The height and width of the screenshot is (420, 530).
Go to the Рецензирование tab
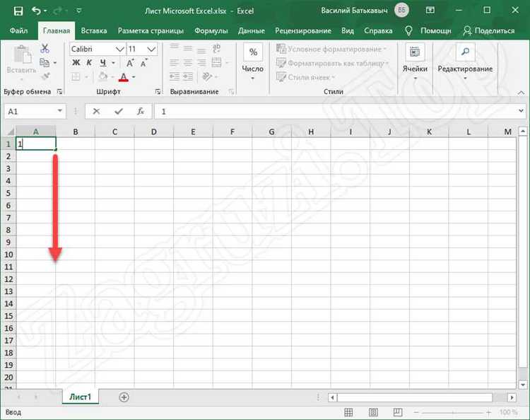[x=303, y=31]
